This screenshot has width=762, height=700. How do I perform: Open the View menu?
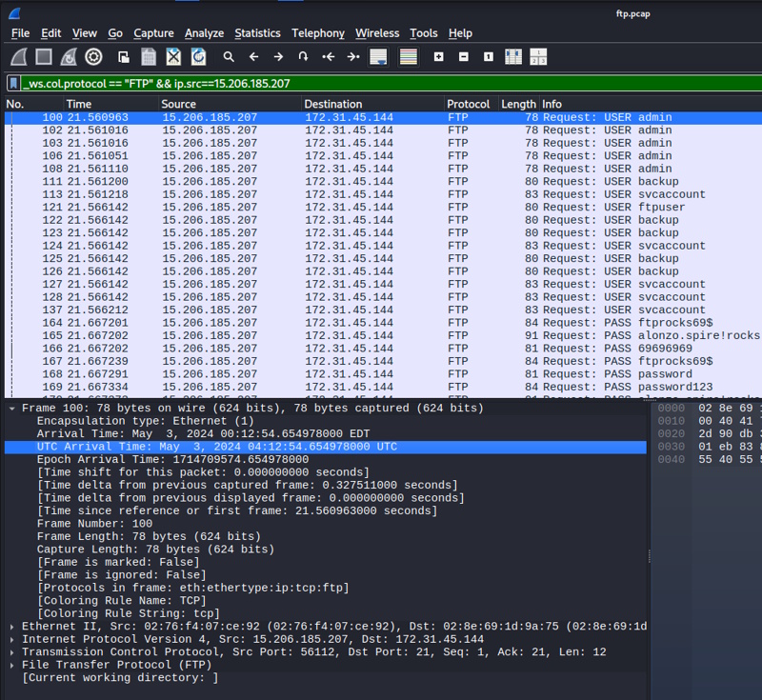pyautogui.click(x=85, y=33)
